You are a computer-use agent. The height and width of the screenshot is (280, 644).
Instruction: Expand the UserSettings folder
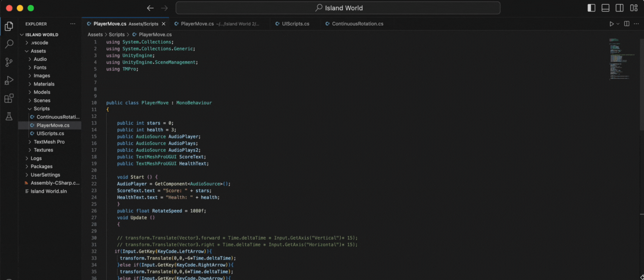50,175
